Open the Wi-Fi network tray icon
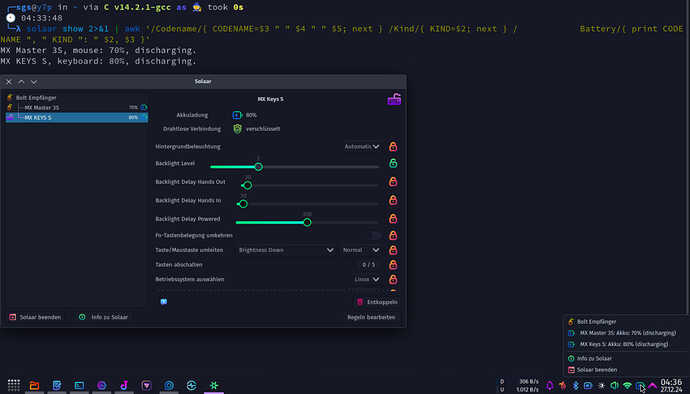The width and height of the screenshot is (690, 394). pos(627,386)
